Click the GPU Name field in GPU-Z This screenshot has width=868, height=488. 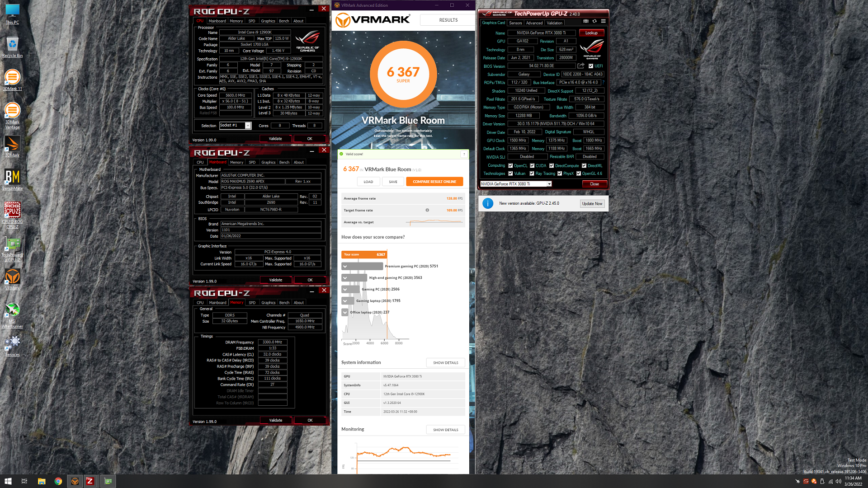tap(541, 33)
